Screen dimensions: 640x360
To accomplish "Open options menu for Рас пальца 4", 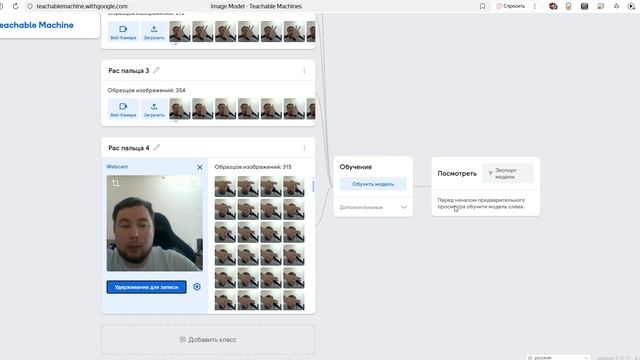I will (304, 148).
